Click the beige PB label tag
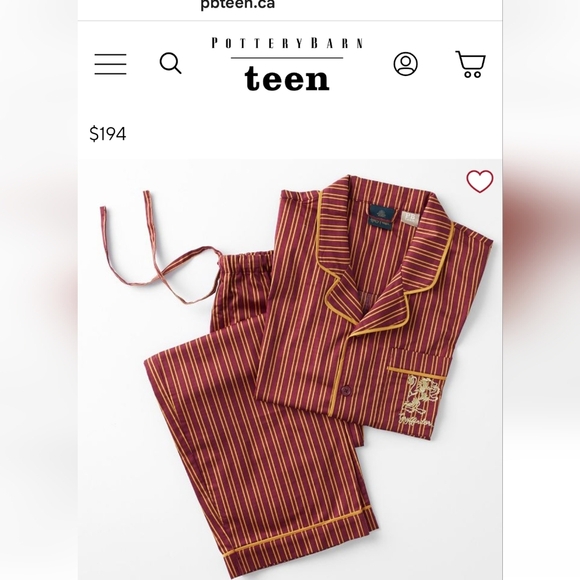This screenshot has width=580, height=580. [411, 219]
